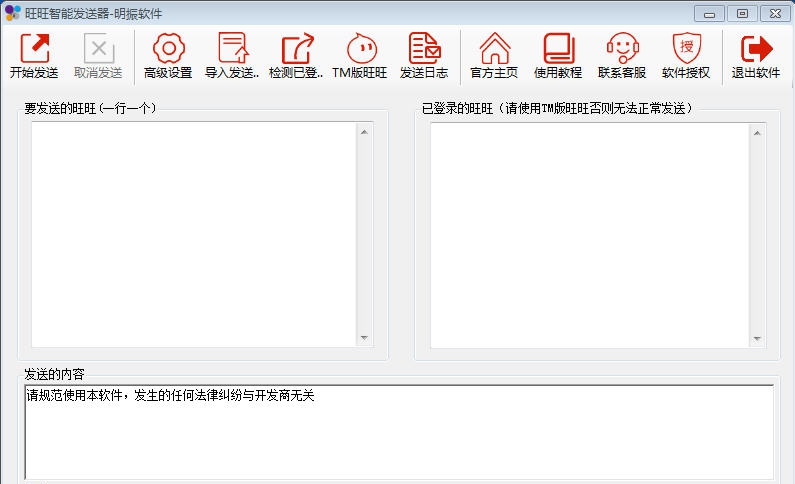Click the app logo in title bar
The image size is (795, 484).
point(12,13)
